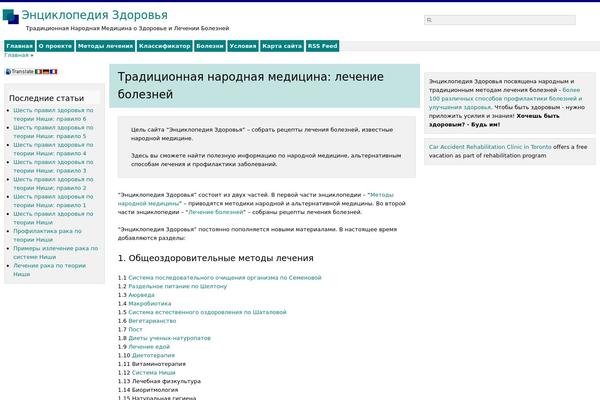
Task: Follow the Лечение болезней link in text
Action: (x=216, y=212)
